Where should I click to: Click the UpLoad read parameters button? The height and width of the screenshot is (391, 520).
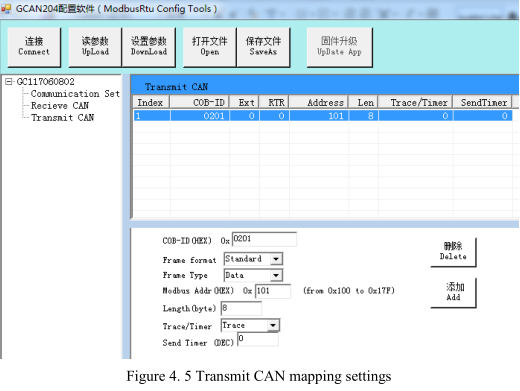pos(95,47)
